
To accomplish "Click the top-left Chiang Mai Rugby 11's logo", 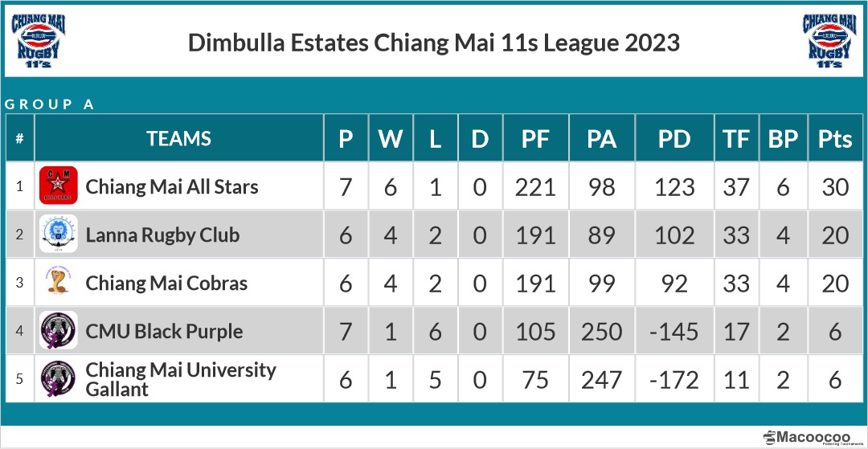I will (x=38, y=40).
